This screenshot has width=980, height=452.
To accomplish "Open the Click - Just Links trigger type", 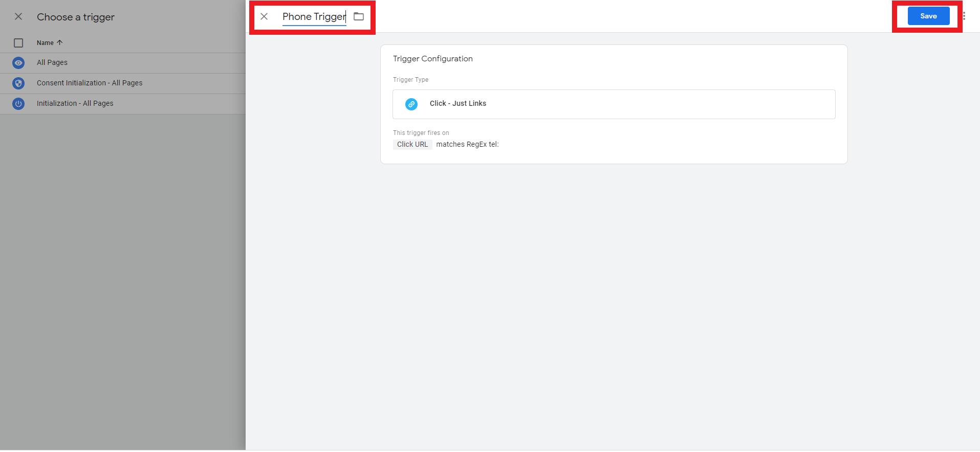I will [x=613, y=104].
